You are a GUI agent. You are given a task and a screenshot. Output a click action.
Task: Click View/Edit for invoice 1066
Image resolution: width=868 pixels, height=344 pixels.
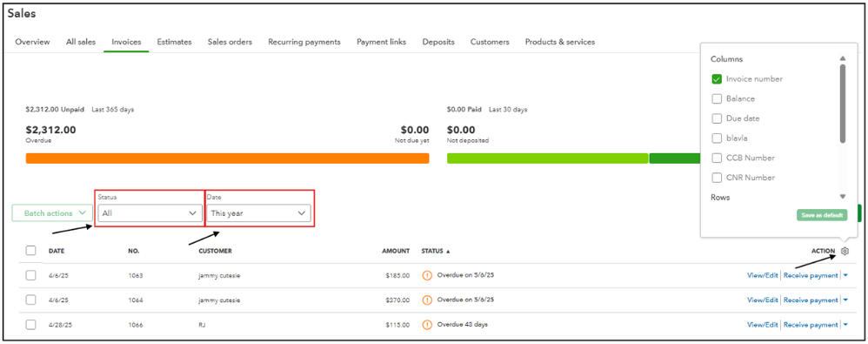pyautogui.click(x=762, y=325)
